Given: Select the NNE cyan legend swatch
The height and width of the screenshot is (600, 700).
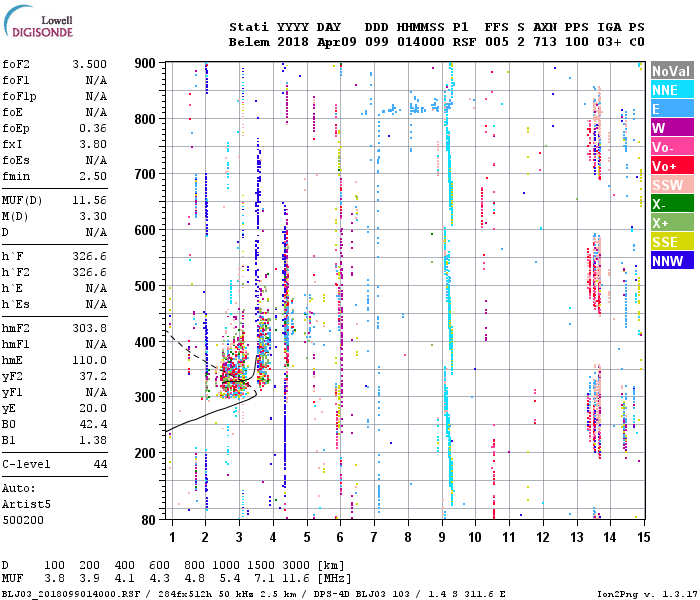Looking at the screenshot, I should [672, 90].
